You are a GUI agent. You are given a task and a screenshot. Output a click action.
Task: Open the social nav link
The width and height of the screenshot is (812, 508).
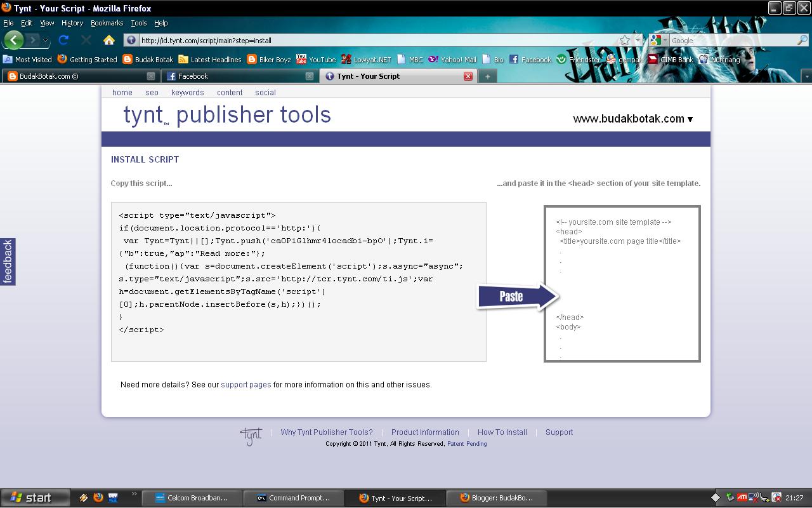tap(265, 93)
